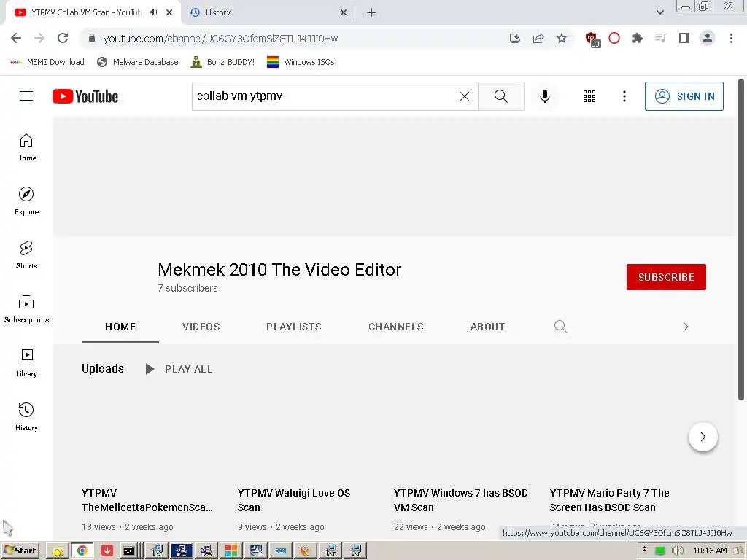Open a new browser tab
The image size is (747, 560).
371,12
